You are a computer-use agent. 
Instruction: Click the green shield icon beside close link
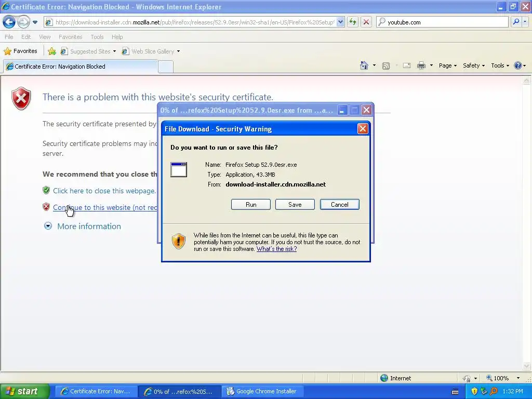click(x=46, y=190)
